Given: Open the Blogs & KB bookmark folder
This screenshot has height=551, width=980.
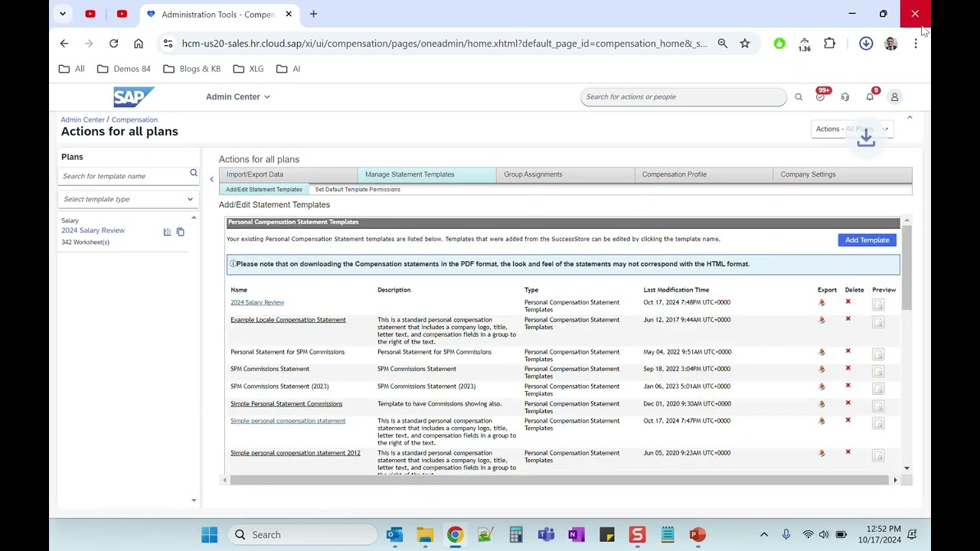Looking at the screenshot, I should point(192,69).
